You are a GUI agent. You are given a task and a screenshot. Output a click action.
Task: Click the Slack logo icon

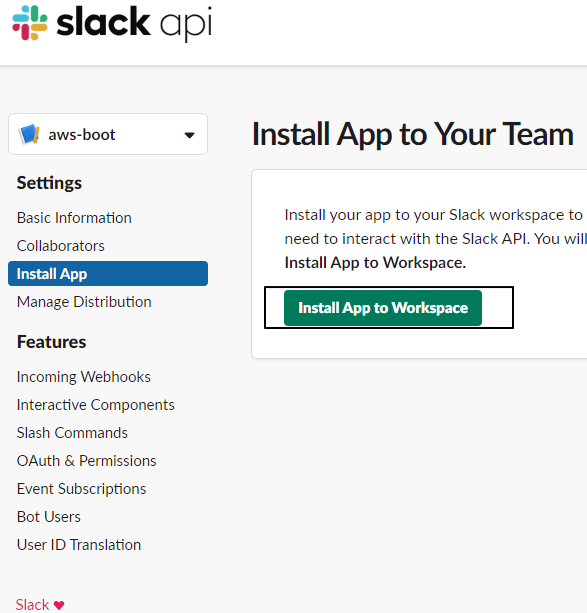(x=30, y=23)
